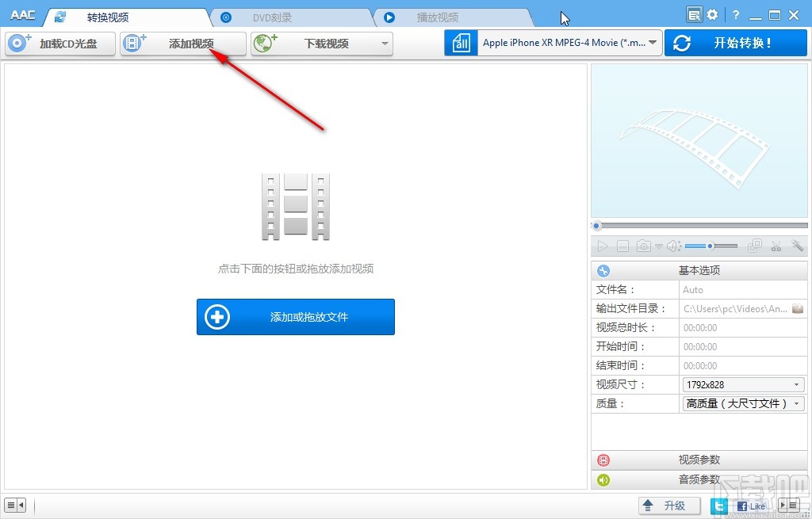
Task: Take a snapshot with the camera icon
Action: 643,246
